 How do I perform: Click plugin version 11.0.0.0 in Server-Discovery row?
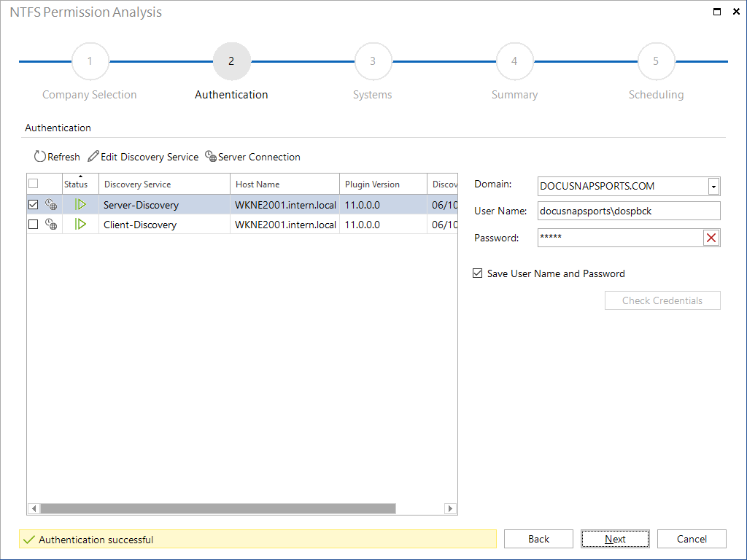(x=363, y=205)
